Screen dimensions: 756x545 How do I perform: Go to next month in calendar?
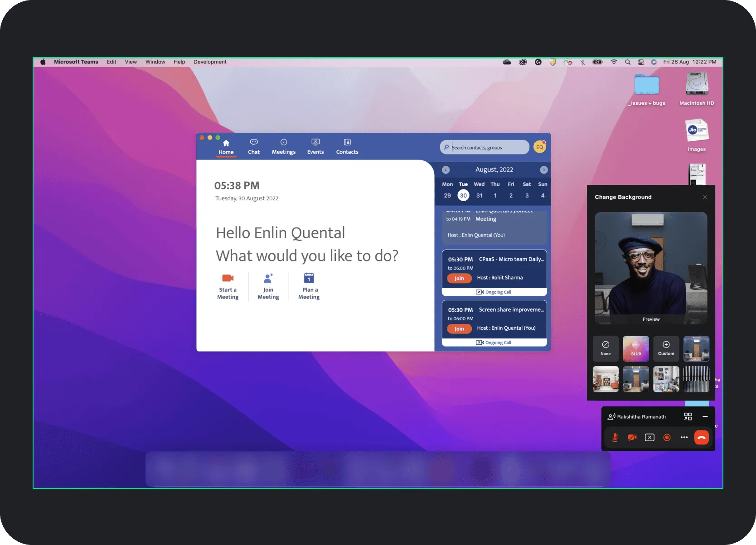click(x=543, y=170)
